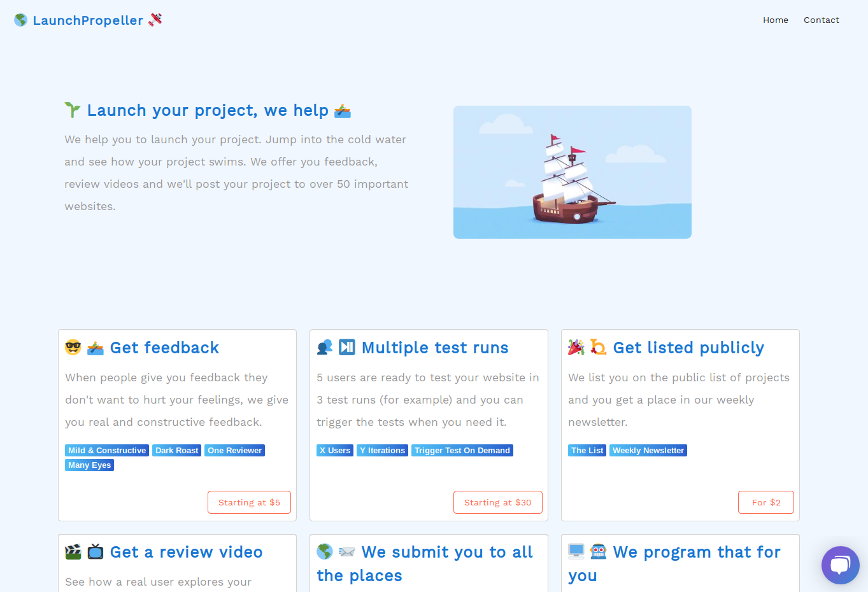Viewport: 868px width, 592px height.
Task: Click the TV icon on Get a review video card
Action: coord(95,552)
